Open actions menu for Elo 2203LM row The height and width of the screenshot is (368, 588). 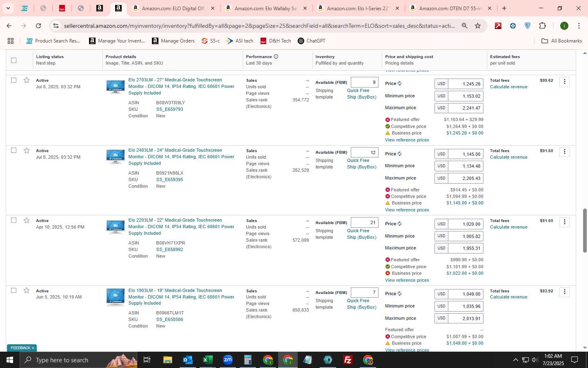click(564, 222)
